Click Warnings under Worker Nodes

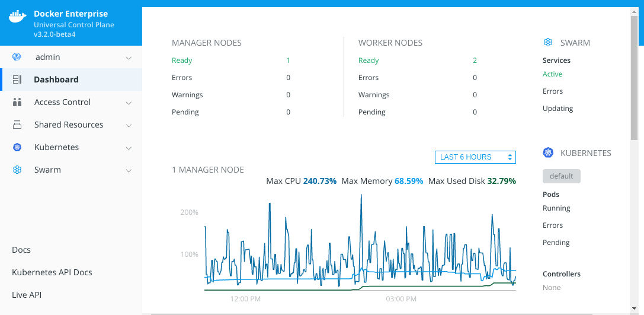pos(374,95)
